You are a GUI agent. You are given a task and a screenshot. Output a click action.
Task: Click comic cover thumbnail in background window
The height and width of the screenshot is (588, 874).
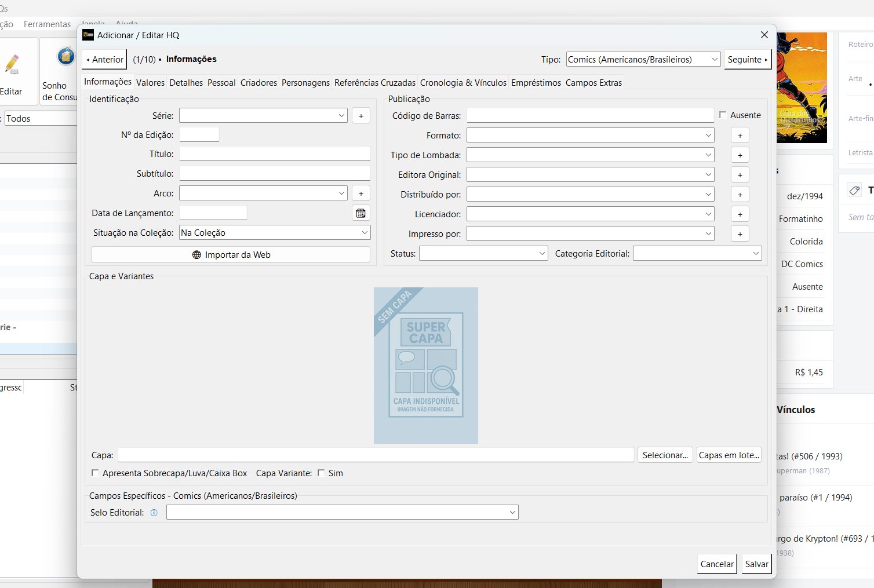pyautogui.click(x=802, y=87)
